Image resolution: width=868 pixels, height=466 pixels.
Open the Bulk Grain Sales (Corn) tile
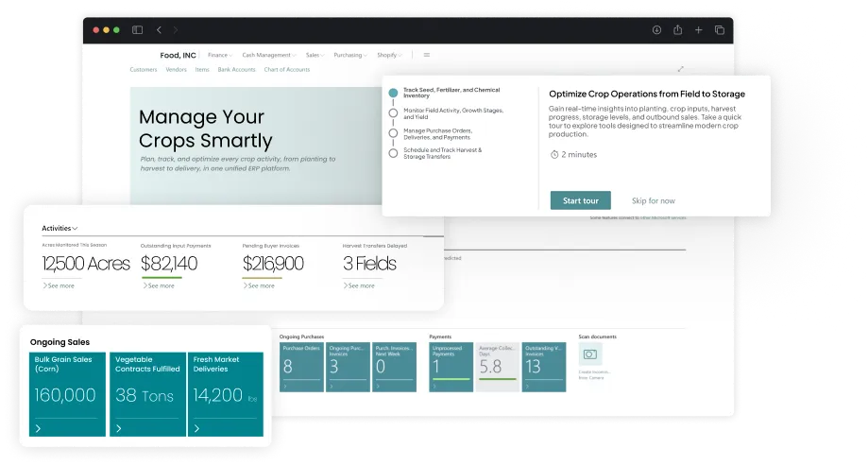(x=68, y=394)
